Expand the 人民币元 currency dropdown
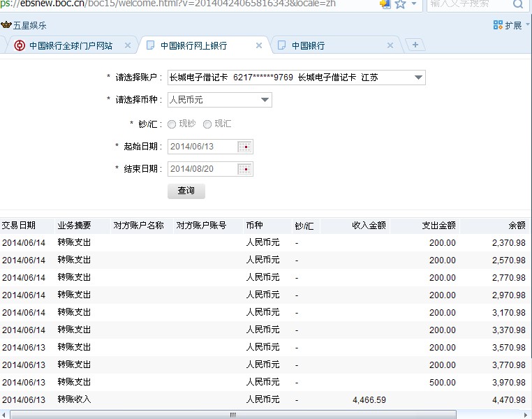The image size is (532, 419). click(265, 100)
